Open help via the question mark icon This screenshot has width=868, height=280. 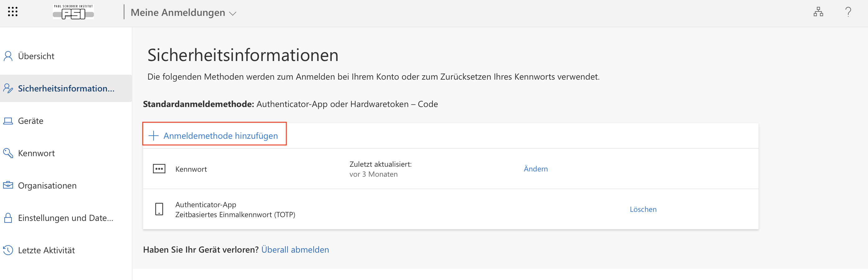click(848, 12)
